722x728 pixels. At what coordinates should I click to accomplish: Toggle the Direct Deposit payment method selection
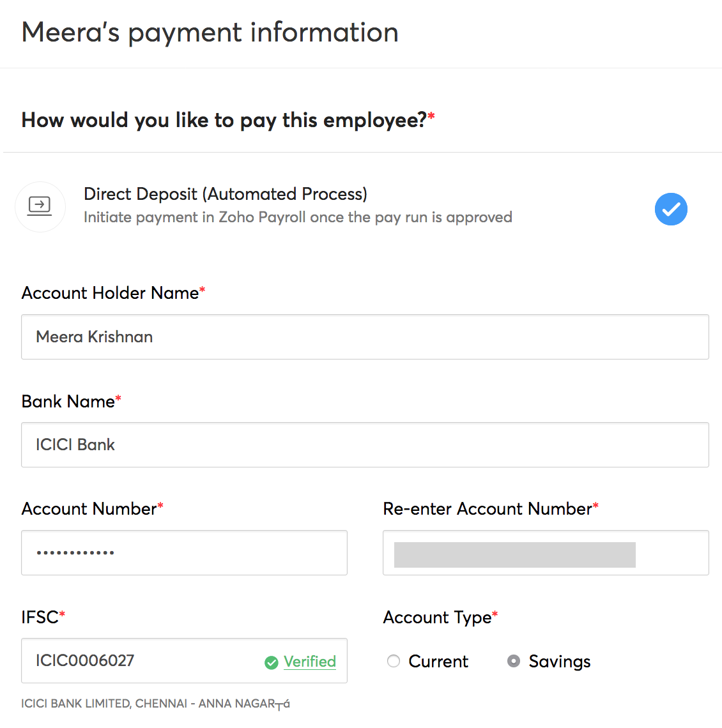pos(671,209)
